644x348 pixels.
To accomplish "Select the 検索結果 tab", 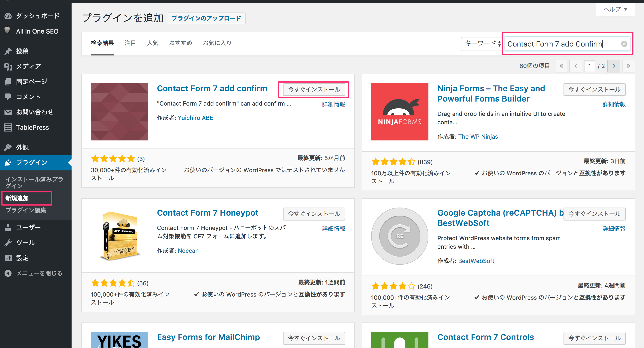I will pos(102,43).
